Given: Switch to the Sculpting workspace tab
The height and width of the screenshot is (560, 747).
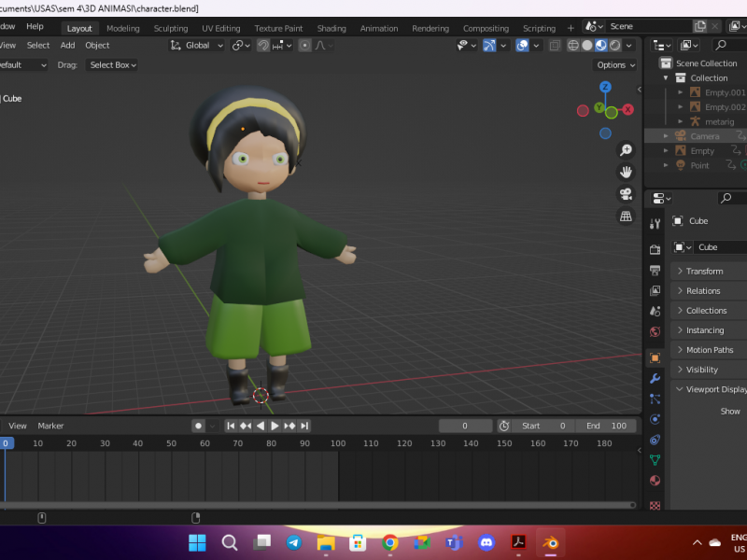Looking at the screenshot, I should tap(170, 28).
